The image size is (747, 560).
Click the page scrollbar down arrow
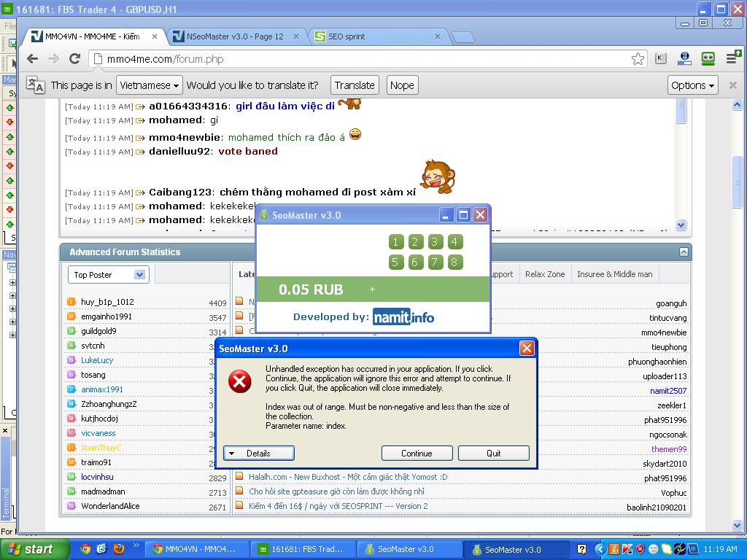(737, 525)
